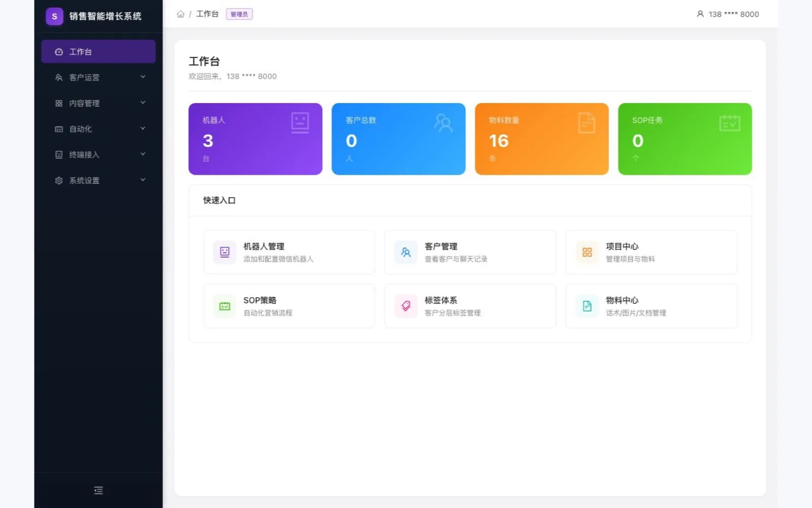Open the home breadcrumb icon
Screen dimensions: 812x508
(181, 14)
